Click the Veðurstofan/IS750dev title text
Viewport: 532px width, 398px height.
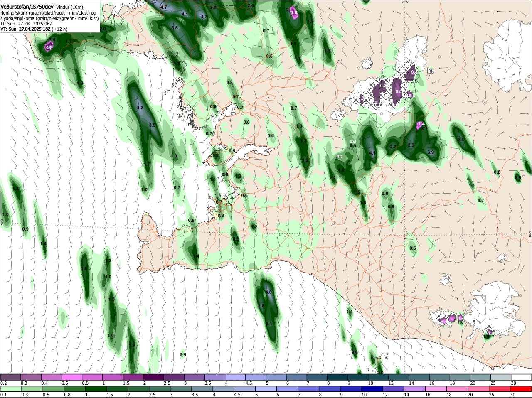27,7
